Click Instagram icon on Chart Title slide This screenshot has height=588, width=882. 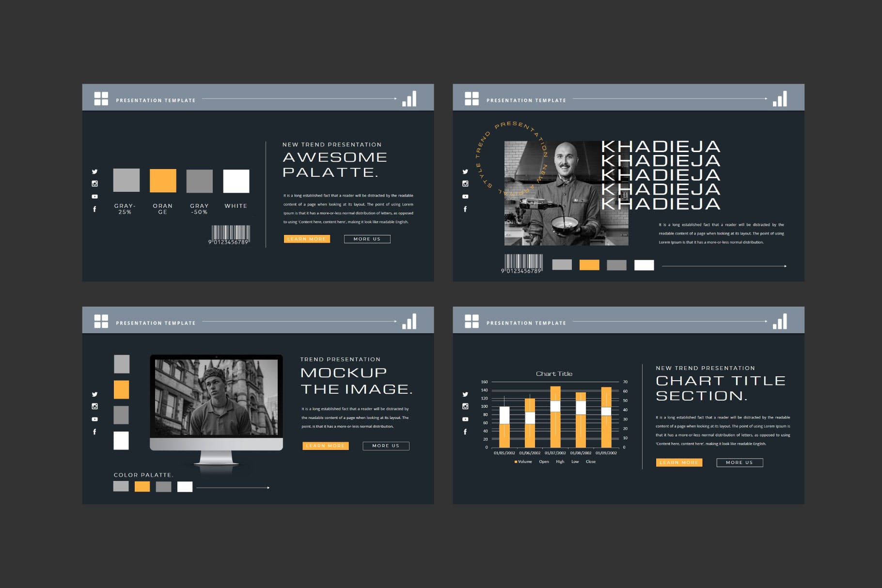pyautogui.click(x=465, y=406)
